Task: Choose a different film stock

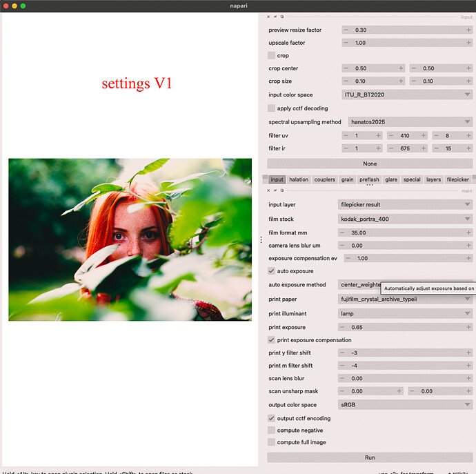Action: [405, 219]
